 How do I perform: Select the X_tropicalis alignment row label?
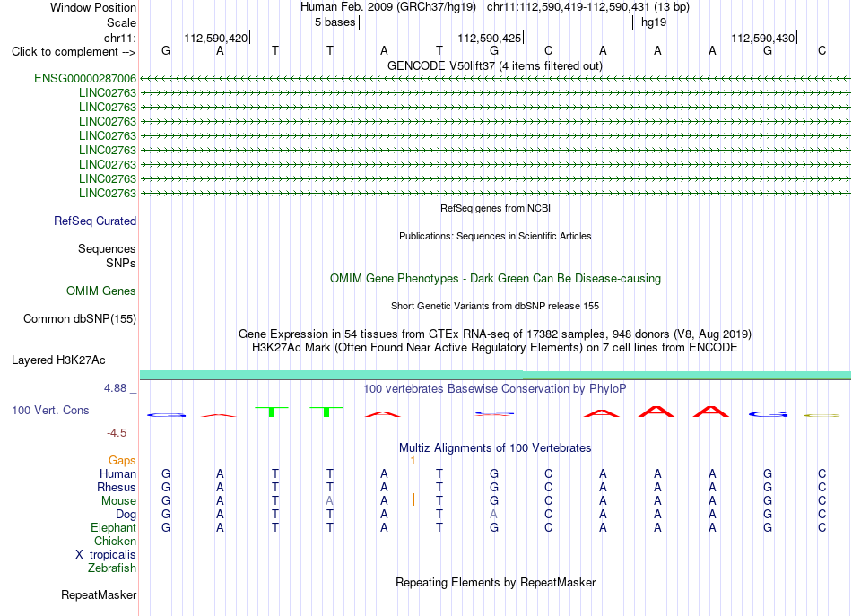[106, 555]
